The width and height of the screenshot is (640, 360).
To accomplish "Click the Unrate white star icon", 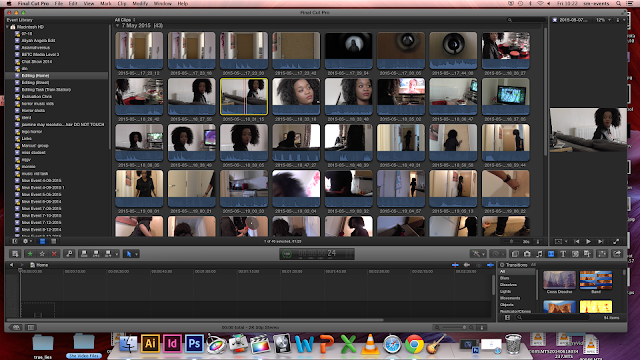I will (x=42, y=254).
